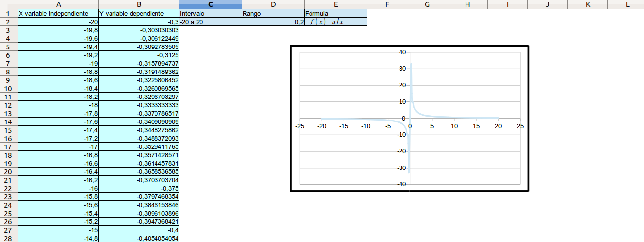Click cell A22 with value -16
The image size is (644, 242).
[x=58, y=188]
